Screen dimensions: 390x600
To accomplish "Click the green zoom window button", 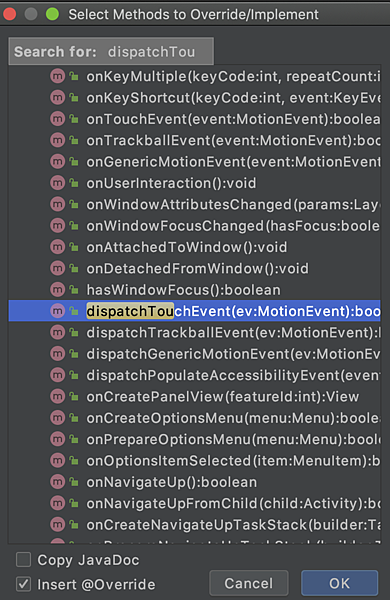I will 52,15.
